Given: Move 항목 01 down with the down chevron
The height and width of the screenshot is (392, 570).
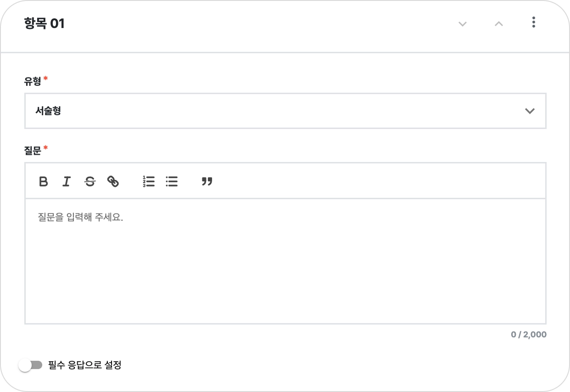Looking at the screenshot, I should coord(463,24).
